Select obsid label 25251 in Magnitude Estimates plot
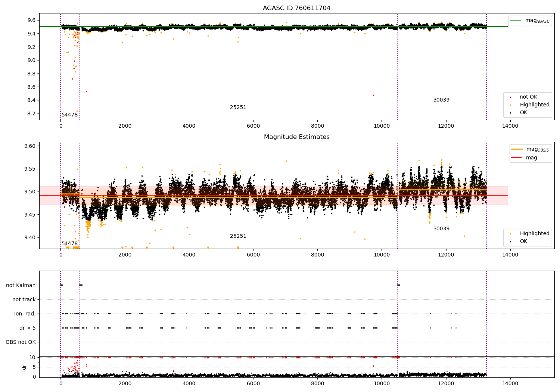 coord(238,236)
